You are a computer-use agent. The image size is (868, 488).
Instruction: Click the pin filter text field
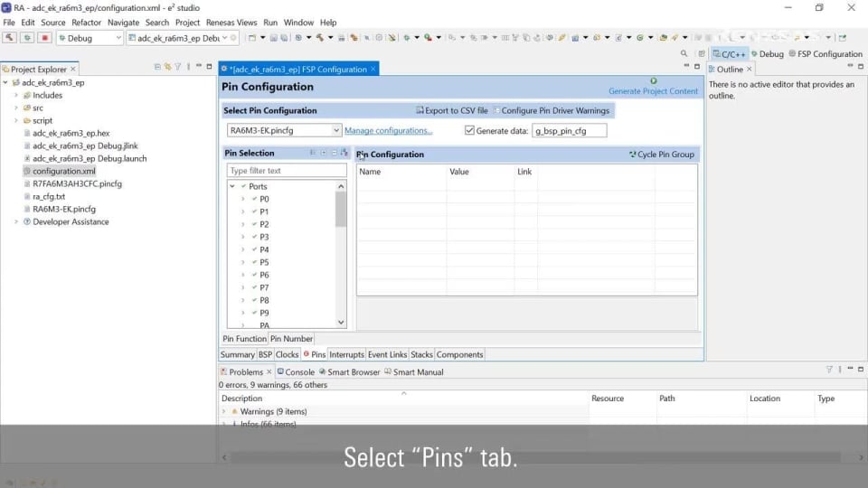[286, 171]
